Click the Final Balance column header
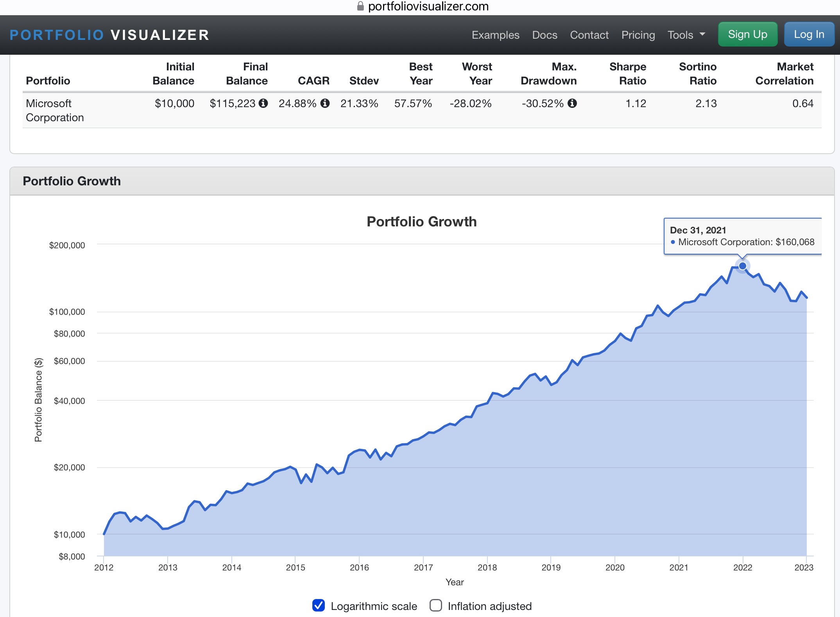 (x=247, y=74)
